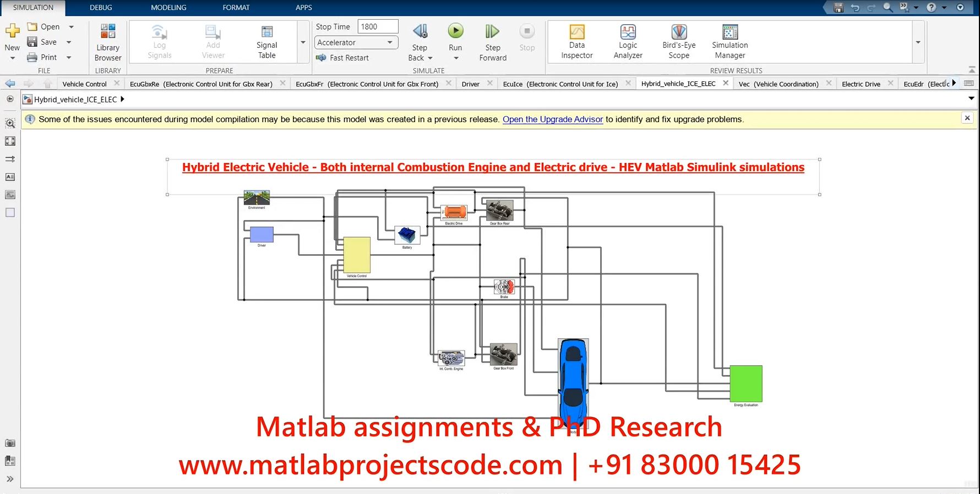Image resolution: width=980 pixels, height=494 pixels.
Task: Open the Run button dropdown arrow
Action: coord(456,58)
